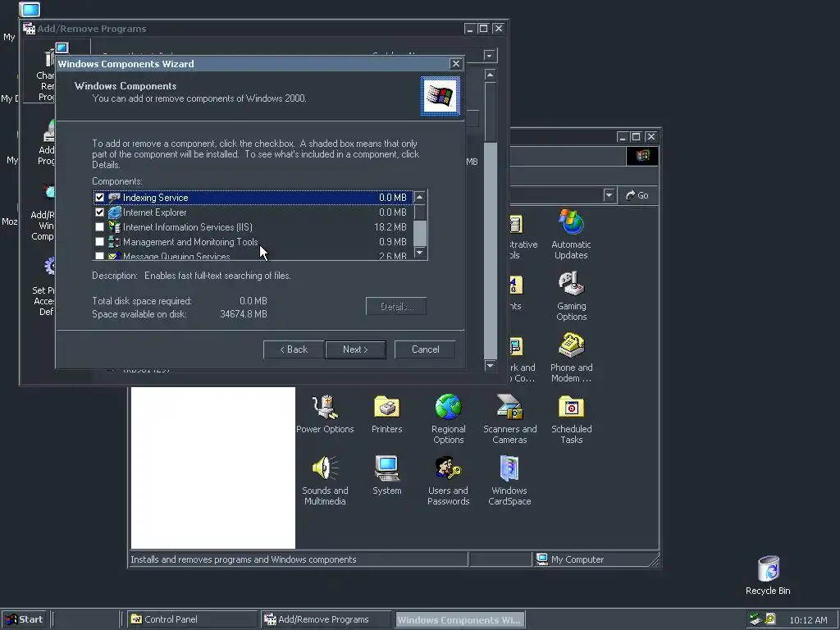Click Add/Remove Programs list scroll up arrow
The width and height of the screenshot is (840, 630).
coord(490,75)
